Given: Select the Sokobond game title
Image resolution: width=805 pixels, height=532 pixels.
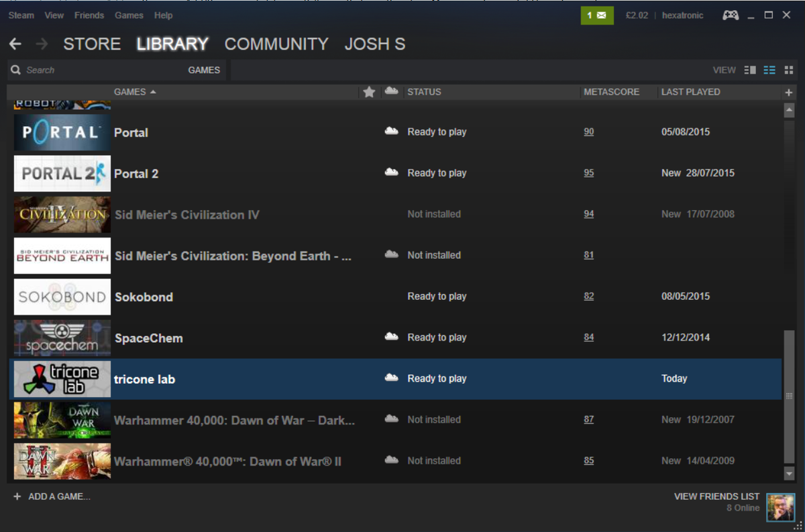Looking at the screenshot, I should (144, 297).
